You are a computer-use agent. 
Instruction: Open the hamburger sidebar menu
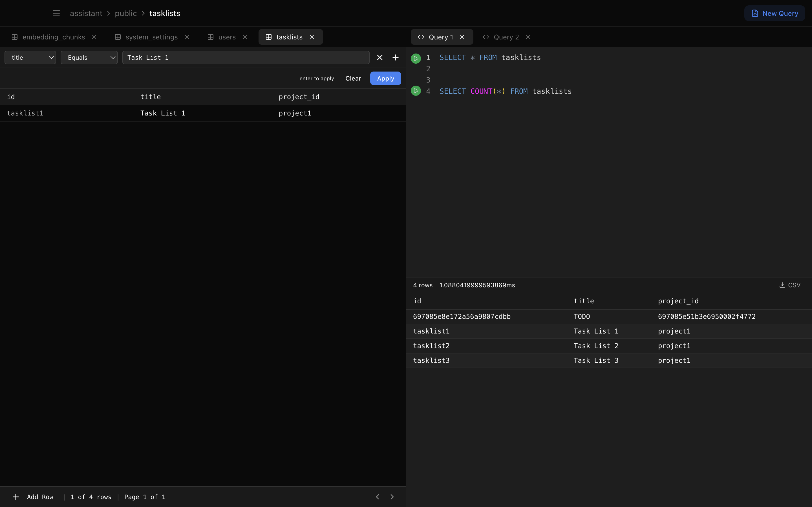(56, 14)
